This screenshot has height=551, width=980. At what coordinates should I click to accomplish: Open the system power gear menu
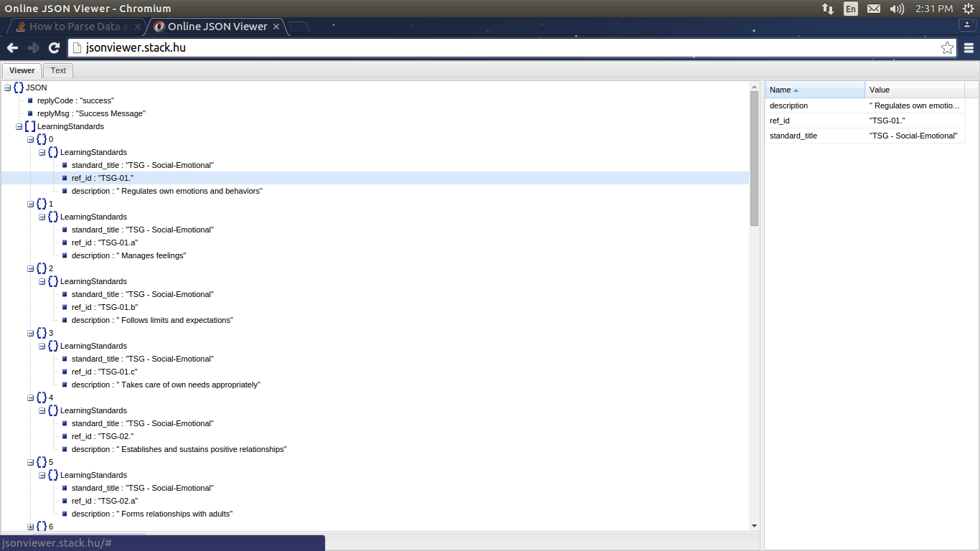pos(968,9)
